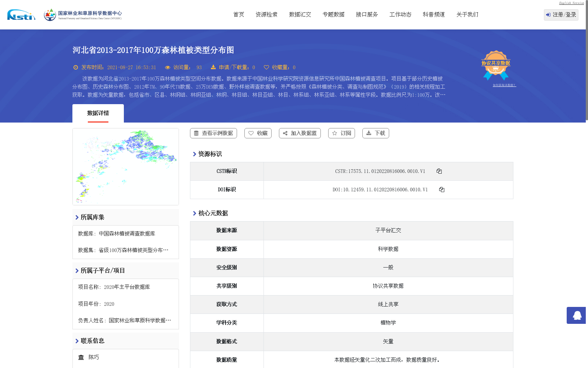This screenshot has width=588, height=368.
Task: Open the chat assistant floating icon
Action: pos(576,315)
